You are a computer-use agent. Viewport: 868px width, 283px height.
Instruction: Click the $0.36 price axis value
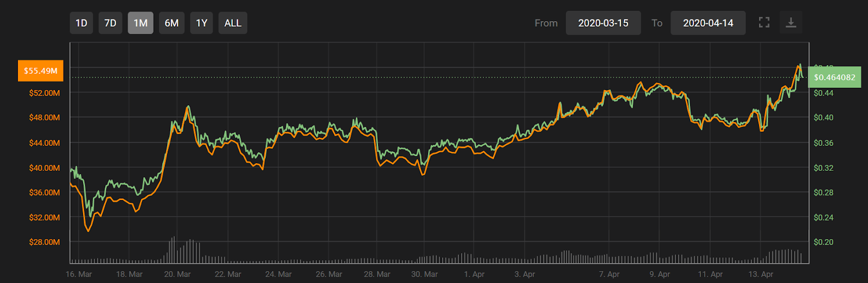pos(824,143)
